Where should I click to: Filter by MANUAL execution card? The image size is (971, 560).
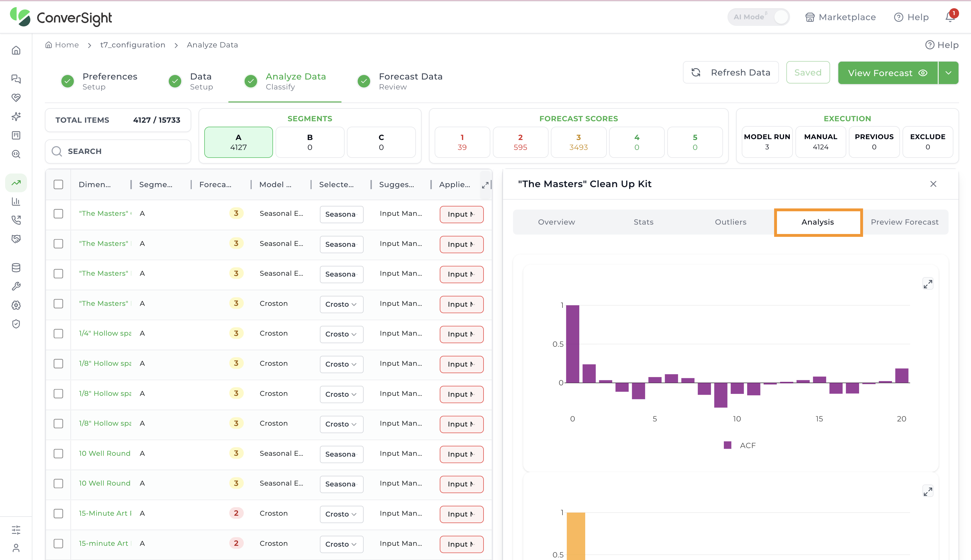coord(820,142)
